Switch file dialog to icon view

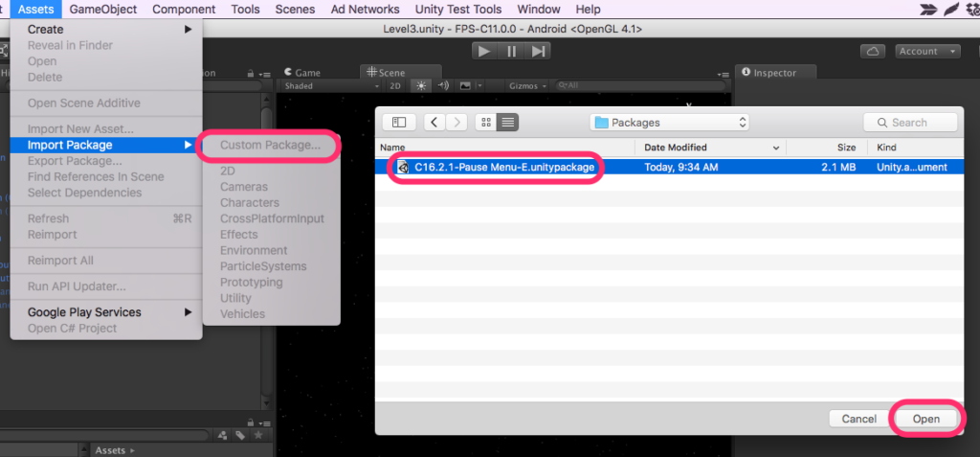(486, 122)
